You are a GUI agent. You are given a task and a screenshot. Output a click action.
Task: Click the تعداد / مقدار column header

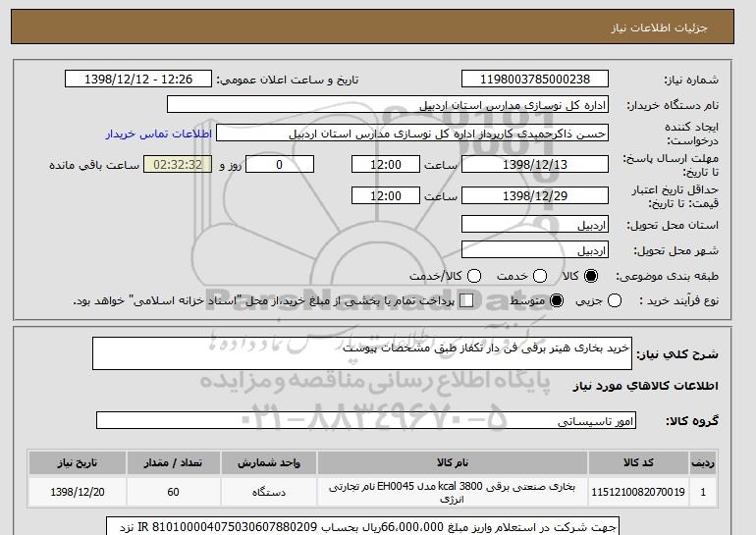(x=173, y=462)
